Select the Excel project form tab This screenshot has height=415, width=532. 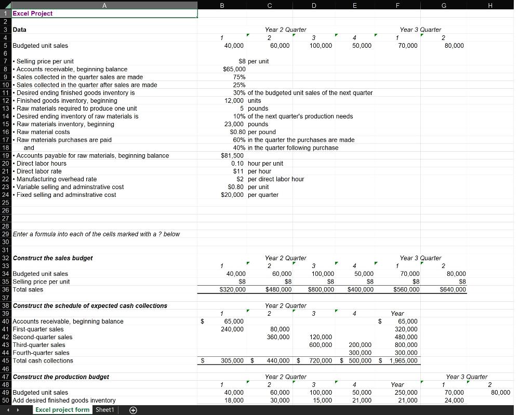click(62, 410)
